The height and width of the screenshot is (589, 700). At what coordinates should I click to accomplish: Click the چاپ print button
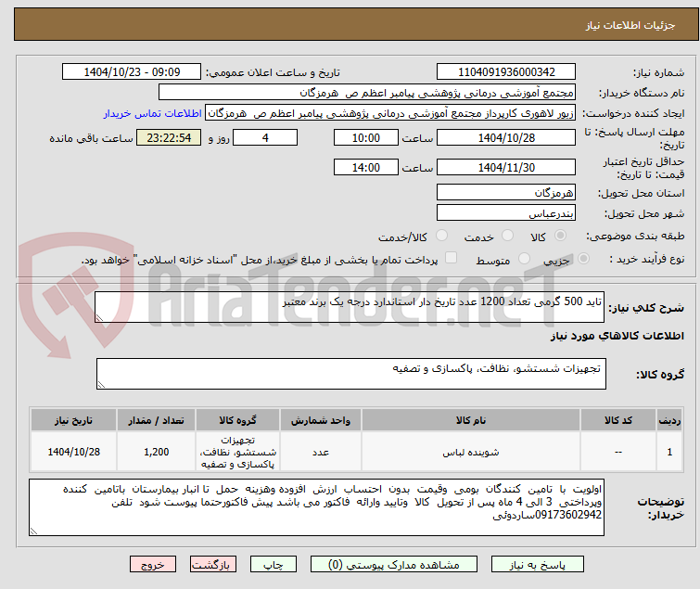point(274,565)
